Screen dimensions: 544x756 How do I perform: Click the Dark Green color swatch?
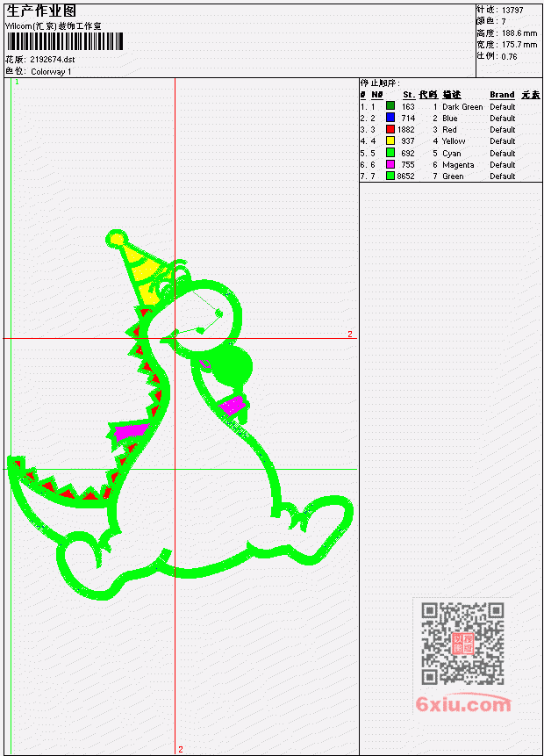(390, 106)
